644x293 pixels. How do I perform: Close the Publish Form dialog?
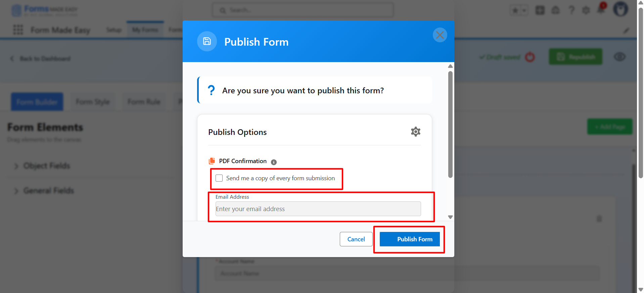[x=440, y=35]
